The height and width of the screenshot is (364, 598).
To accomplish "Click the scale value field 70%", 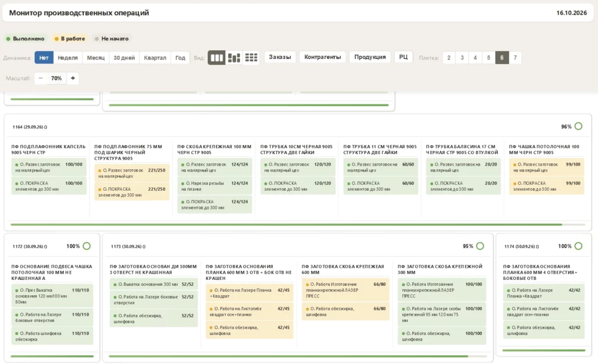I will coord(57,78).
